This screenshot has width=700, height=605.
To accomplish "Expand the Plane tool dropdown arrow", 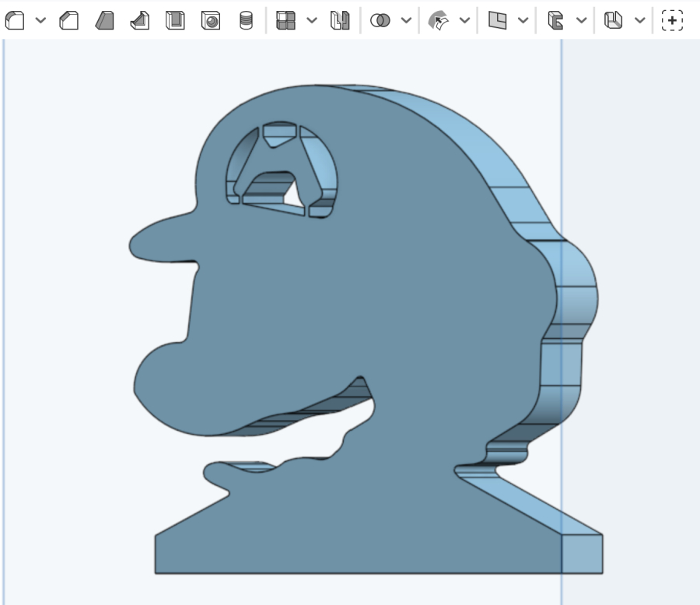I will [523, 21].
